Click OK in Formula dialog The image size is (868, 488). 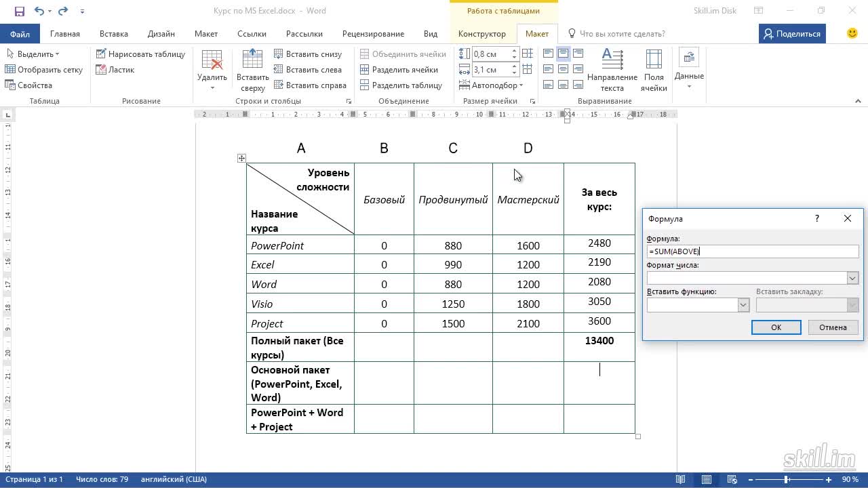[776, 327]
